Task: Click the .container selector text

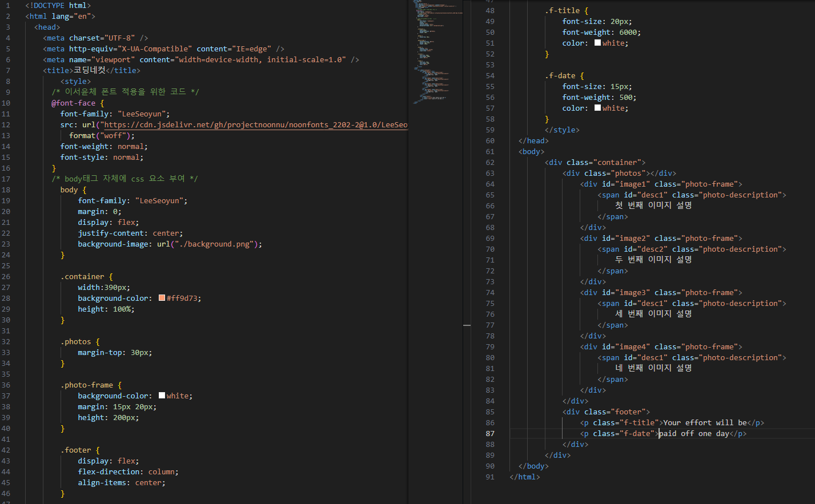Action: pos(82,276)
